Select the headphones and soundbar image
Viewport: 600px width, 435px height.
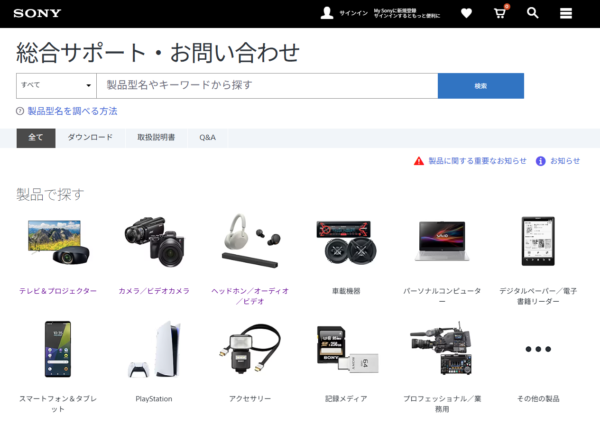point(251,240)
